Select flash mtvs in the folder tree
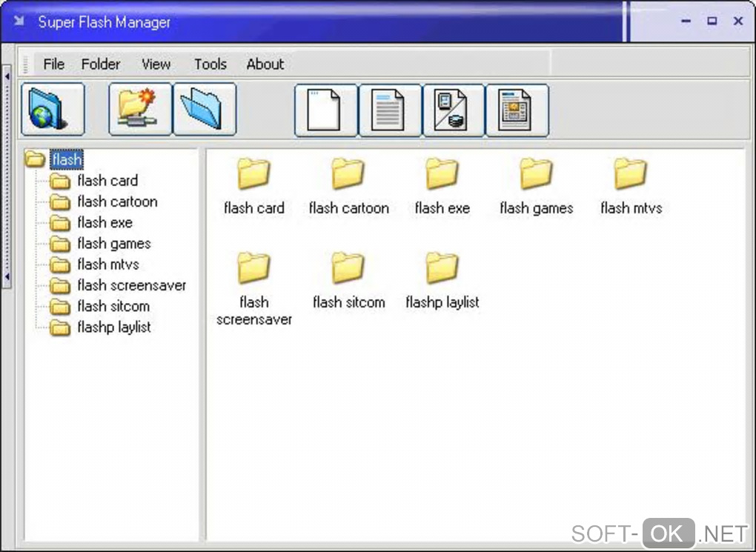 click(108, 265)
